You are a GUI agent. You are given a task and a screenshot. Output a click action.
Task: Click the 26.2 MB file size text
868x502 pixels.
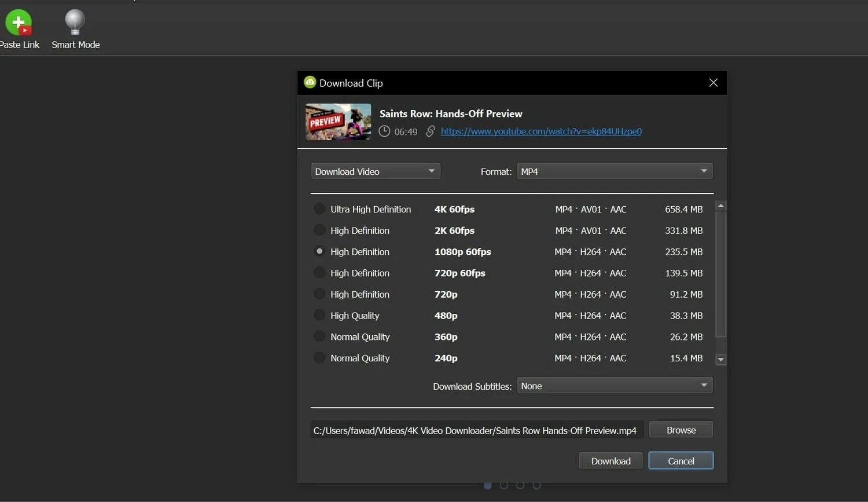click(686, 336)
